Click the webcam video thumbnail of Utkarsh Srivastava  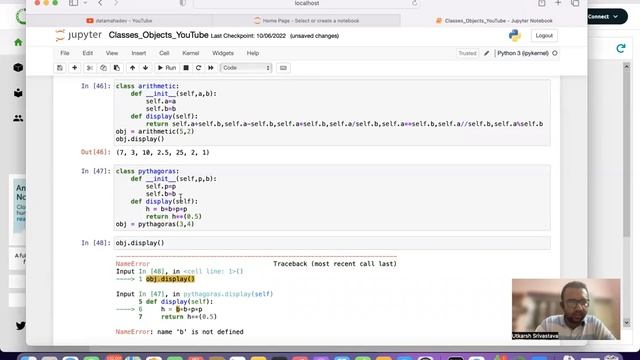coord(566,309)
